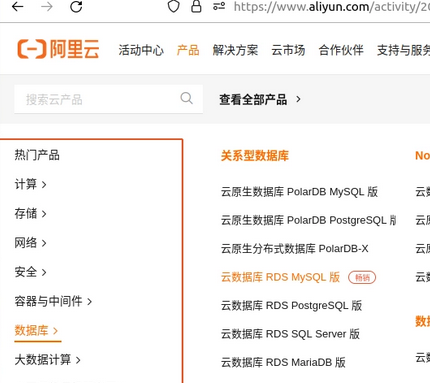Expand the 安全 category
The height and width of the screenshot is (383, 430).
coord(30,272)
